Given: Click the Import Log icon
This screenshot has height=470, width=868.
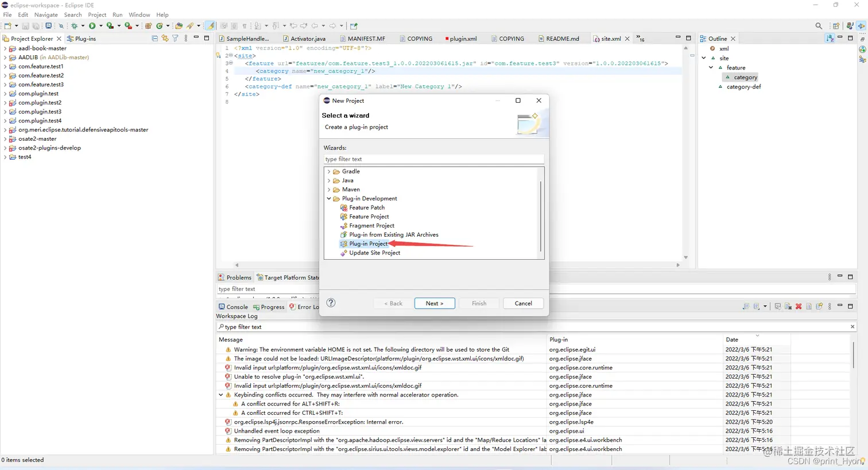Looking at the screenshot, I should (756, 306).
